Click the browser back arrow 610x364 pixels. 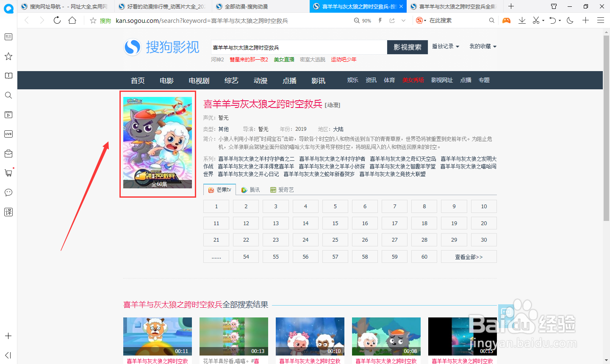pos(27,20)
